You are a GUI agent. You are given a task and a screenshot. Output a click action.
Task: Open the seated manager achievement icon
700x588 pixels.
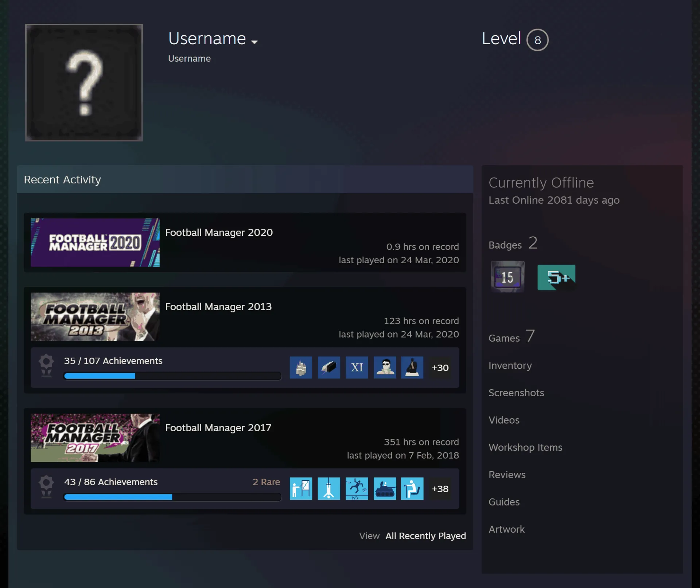coord(412,488)
